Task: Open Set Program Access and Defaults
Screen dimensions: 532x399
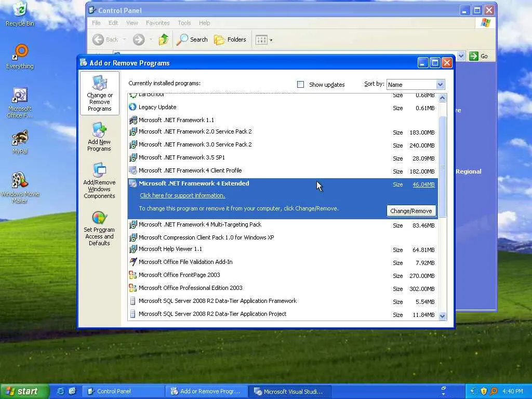Action: [99, 229]
